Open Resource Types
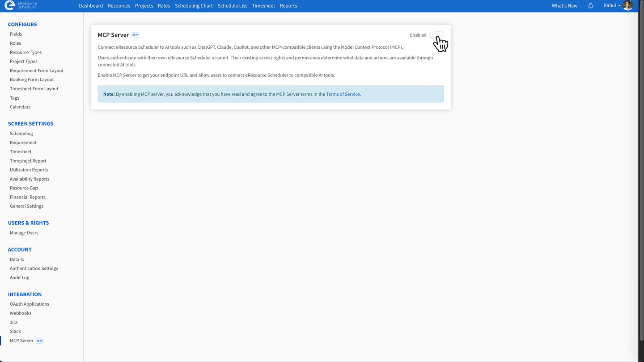This screenshot has height=362, width=644. click(x=25, y=52)
